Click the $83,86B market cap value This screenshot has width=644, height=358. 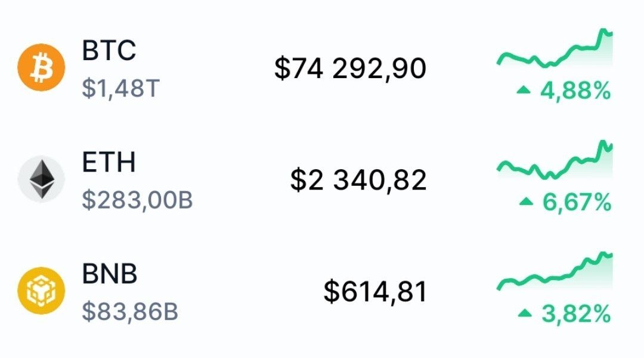coord(130,312)
